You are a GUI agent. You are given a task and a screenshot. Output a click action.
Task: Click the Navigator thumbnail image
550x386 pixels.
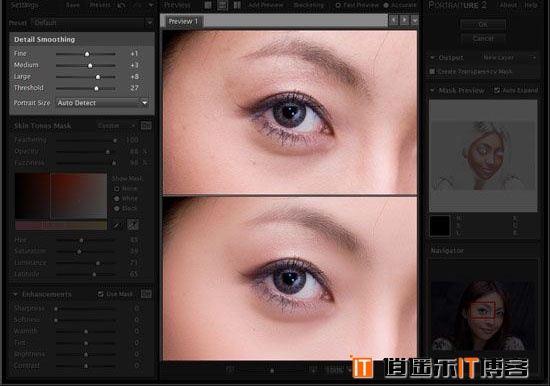483,316
